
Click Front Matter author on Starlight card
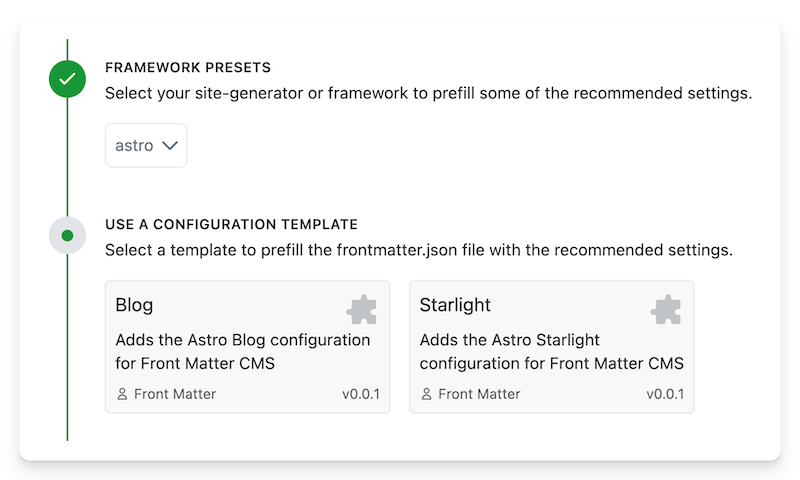(479, 394)
